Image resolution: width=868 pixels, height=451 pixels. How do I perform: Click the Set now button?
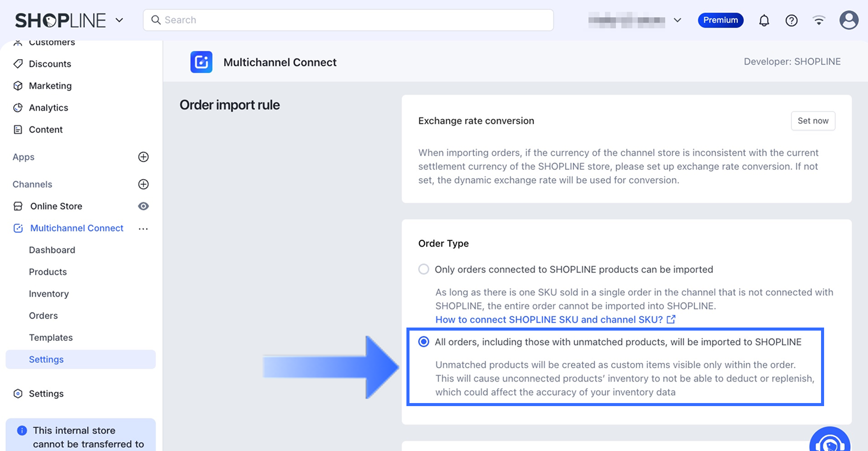(813, 121)
